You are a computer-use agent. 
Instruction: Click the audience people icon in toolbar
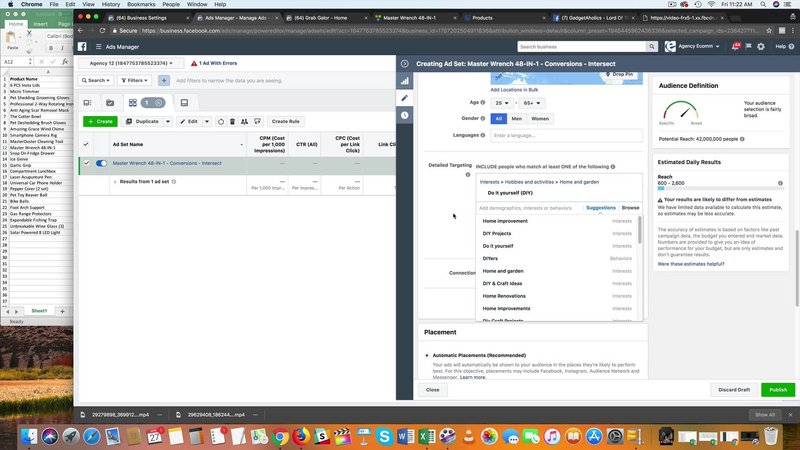point(245,121)
